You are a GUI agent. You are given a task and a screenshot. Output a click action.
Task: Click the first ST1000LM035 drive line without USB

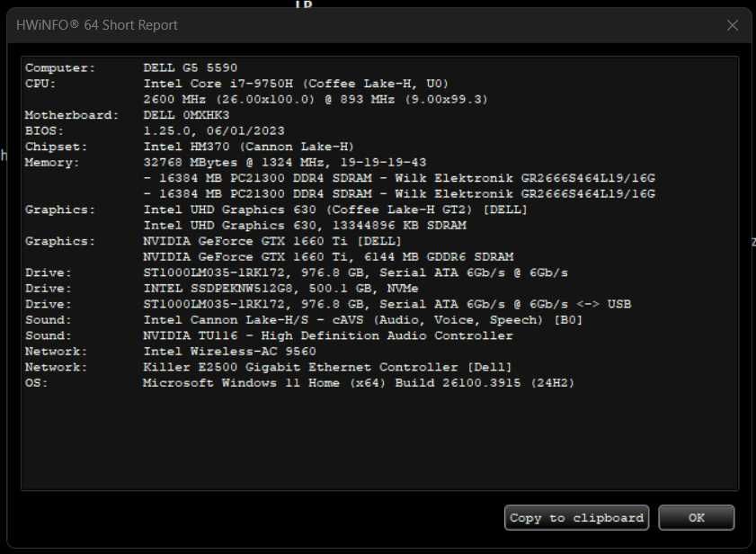[355, 273]
